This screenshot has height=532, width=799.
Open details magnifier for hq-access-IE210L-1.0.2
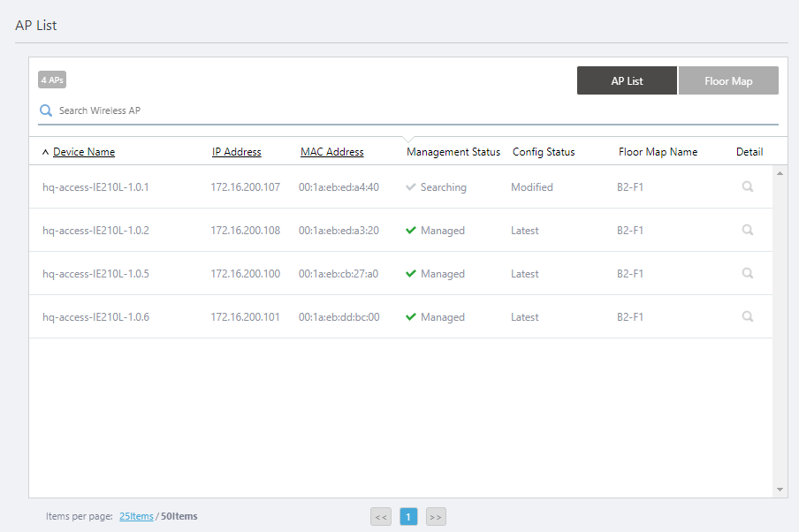748,230
